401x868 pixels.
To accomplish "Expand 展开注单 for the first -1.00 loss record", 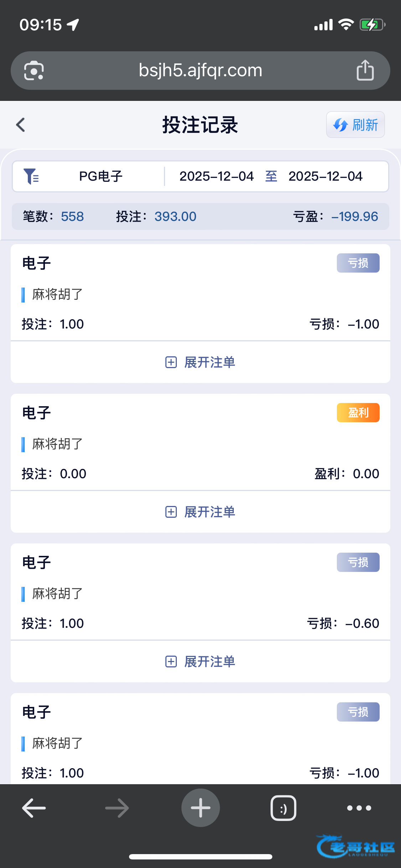I will [x=200, y=362].
